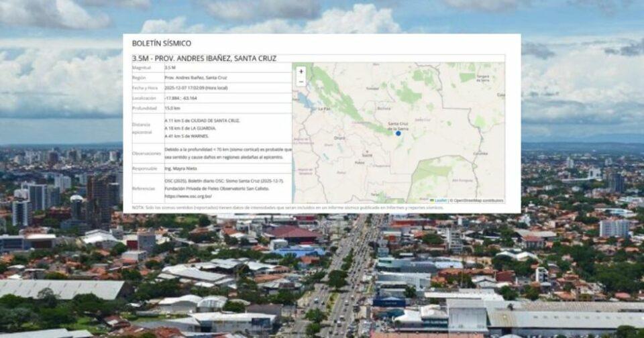Zoom in the map with plus button
The height and width of the screenshot is (338, 644).
pos(301,72)
